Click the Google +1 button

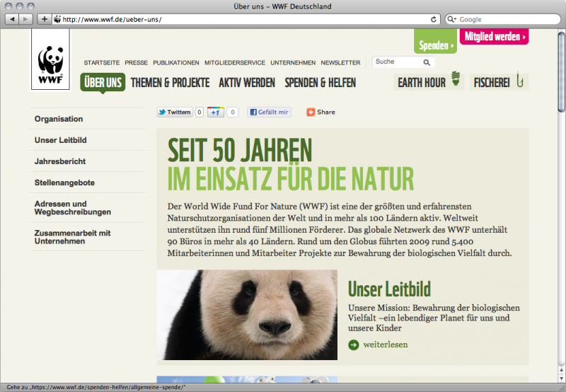(x=216, y=113)
